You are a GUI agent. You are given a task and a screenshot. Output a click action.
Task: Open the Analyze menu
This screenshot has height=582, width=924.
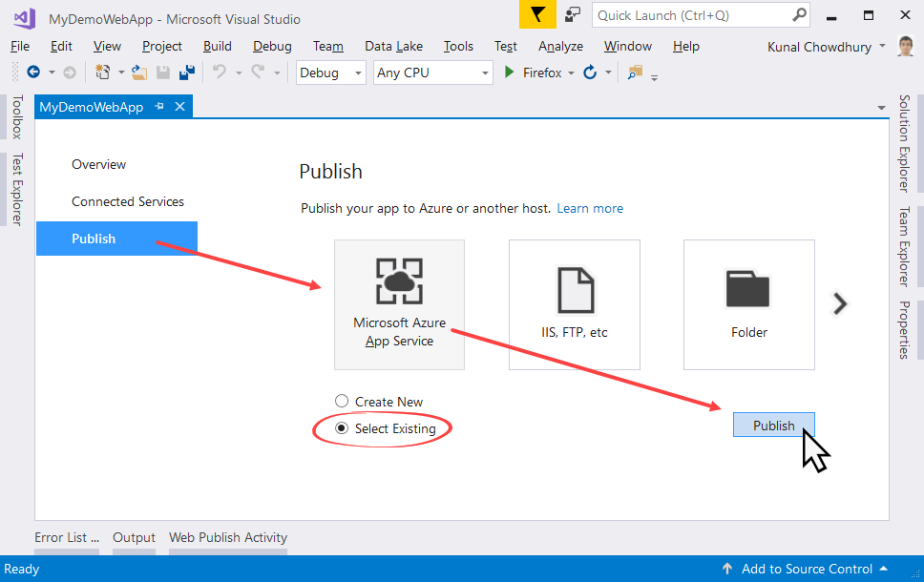click(560, 46)
